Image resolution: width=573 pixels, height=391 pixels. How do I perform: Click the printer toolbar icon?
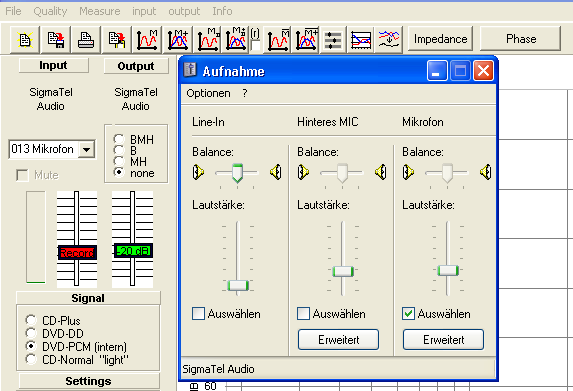coord(86,39)
